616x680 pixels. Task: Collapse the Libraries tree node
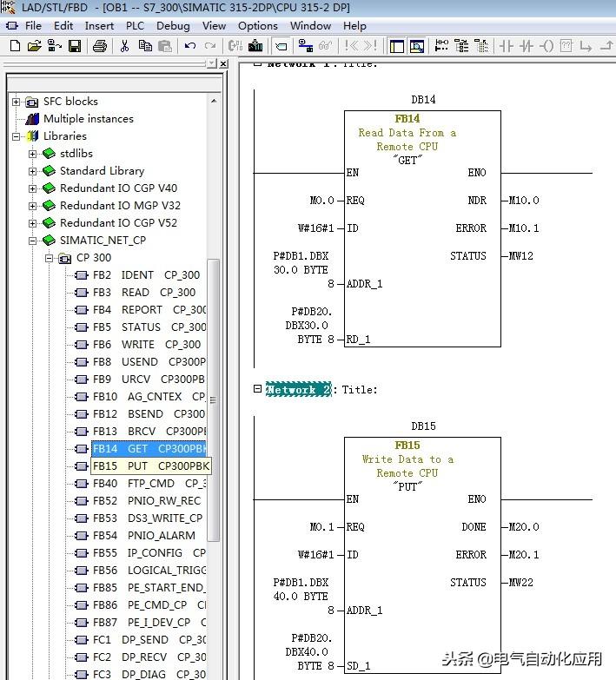(17, 136)
